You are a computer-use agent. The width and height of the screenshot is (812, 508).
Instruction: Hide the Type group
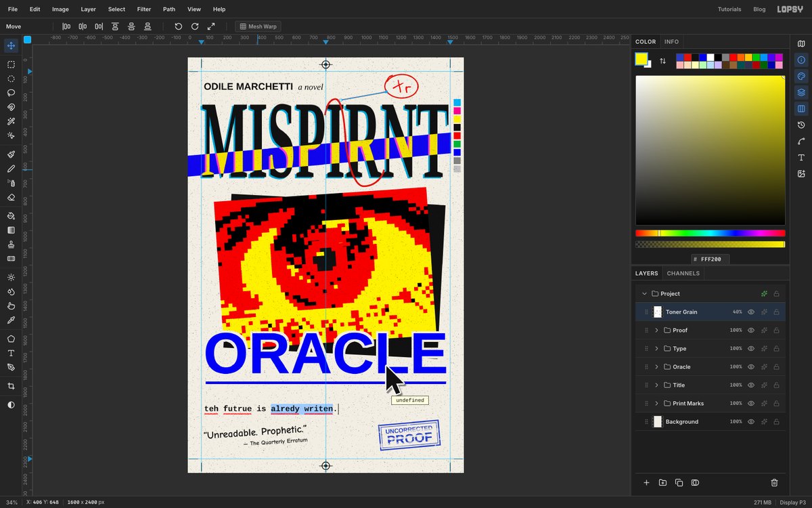[750, 349]
